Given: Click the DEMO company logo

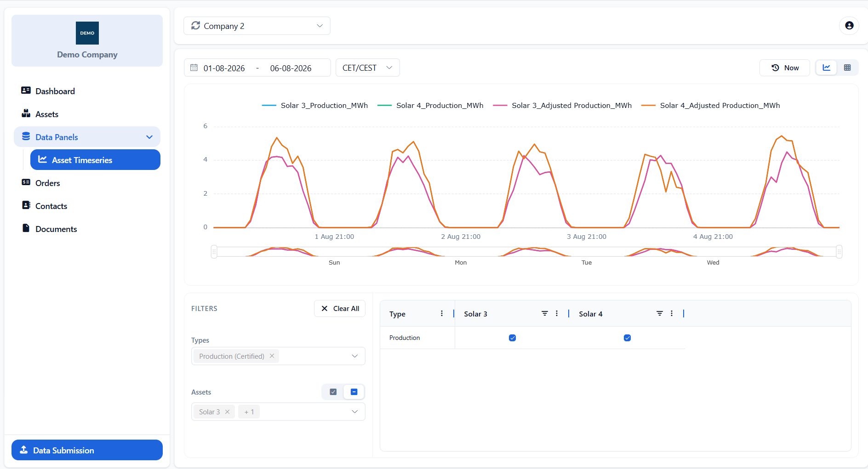Looking at the screenshot, I should (x=87, y=33).
